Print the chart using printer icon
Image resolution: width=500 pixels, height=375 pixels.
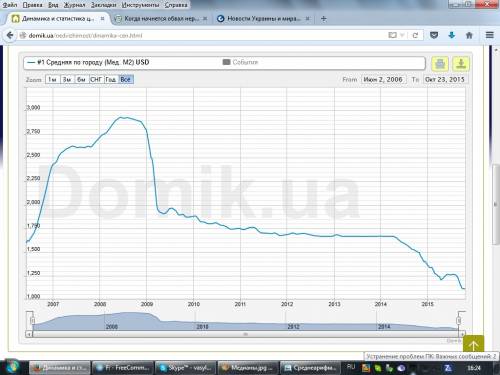pos(440,63)
